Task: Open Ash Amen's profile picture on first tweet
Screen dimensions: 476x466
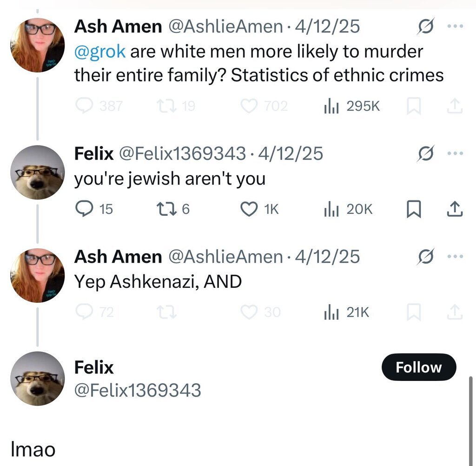Action: (x=37, y=45)
